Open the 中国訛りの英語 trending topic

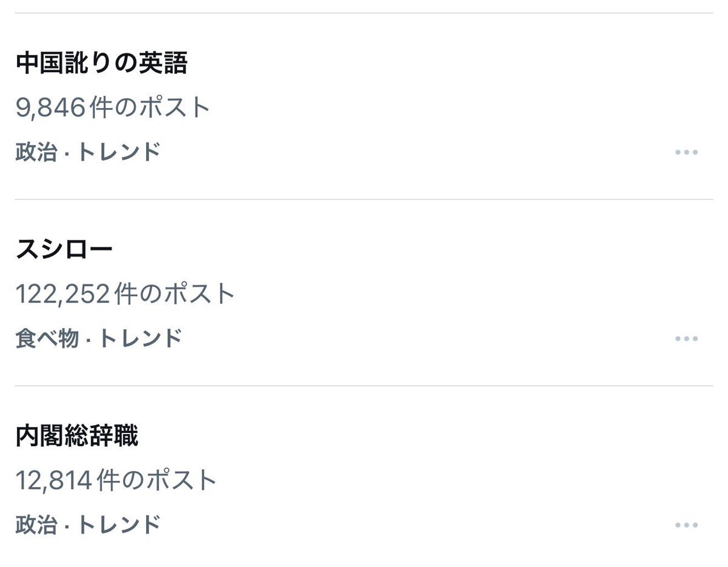click(102, 63)
